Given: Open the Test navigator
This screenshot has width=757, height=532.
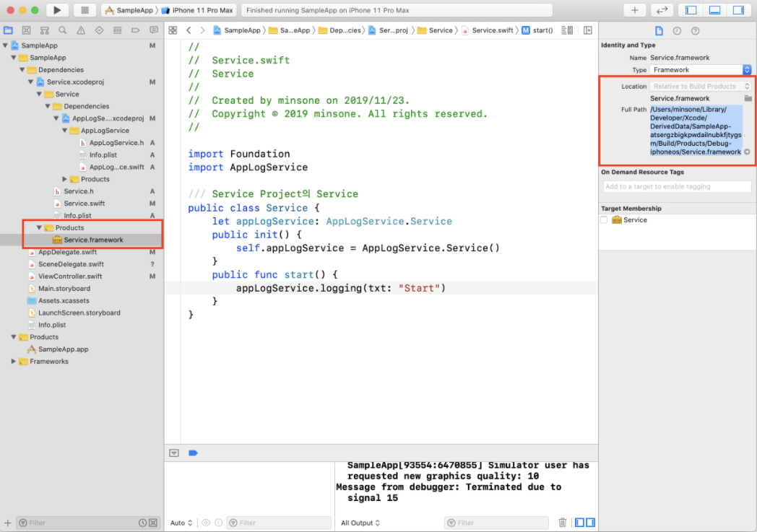Looking at the screenshot, I should [99, 30].
